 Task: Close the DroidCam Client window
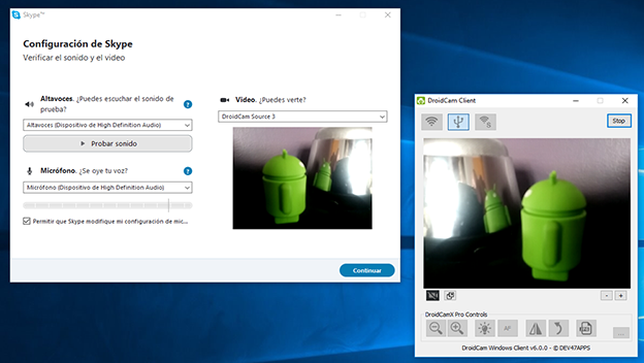click(x=625, y=101)
